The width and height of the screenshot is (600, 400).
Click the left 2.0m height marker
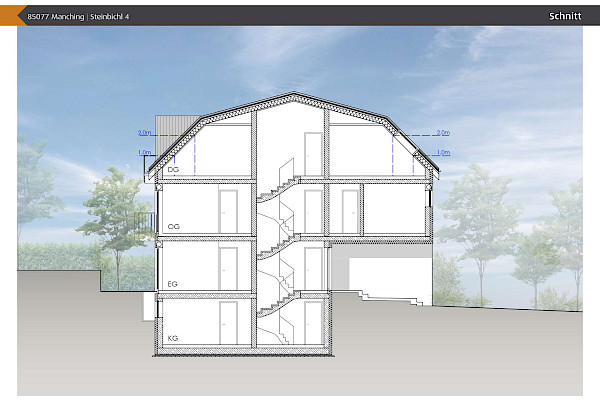pyautogui.click(x=143, y=132)
